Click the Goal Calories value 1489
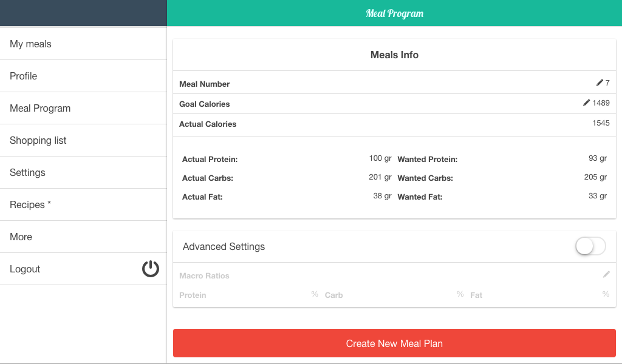622x364 pixels. [601, 103]
